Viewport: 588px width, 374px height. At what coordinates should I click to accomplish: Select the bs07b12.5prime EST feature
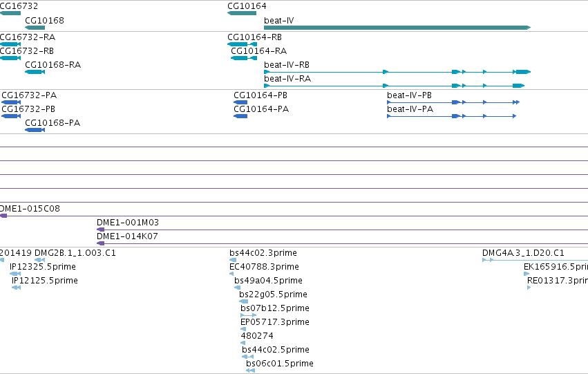(x=248, y=315)
